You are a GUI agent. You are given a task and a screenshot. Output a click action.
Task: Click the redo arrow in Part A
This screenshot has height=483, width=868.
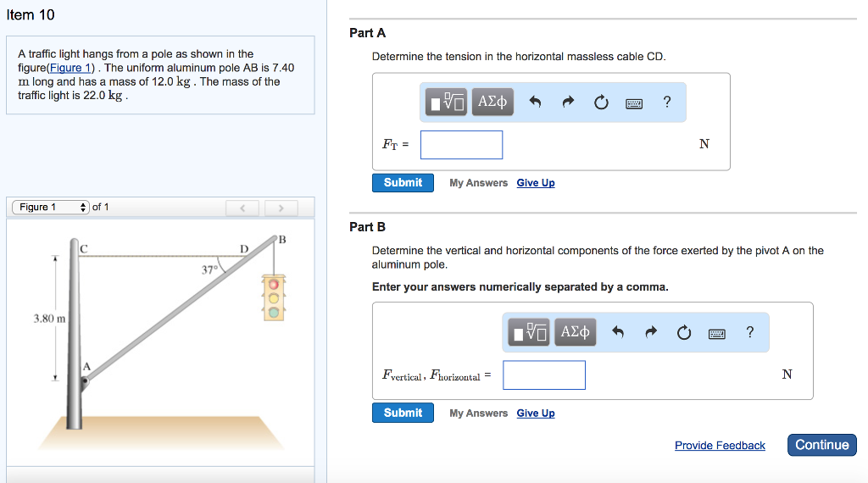(x=567, y=103)
